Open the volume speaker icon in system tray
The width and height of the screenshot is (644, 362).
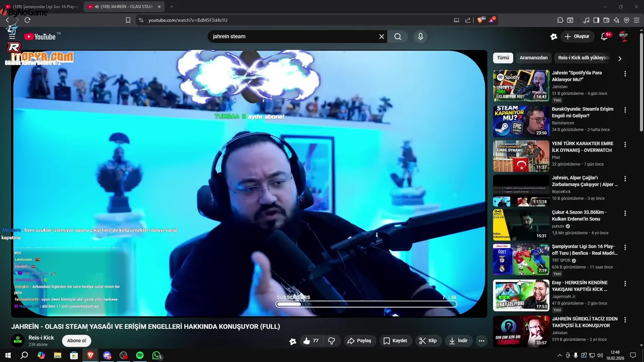pyautogui.click(x=600, y=355)
